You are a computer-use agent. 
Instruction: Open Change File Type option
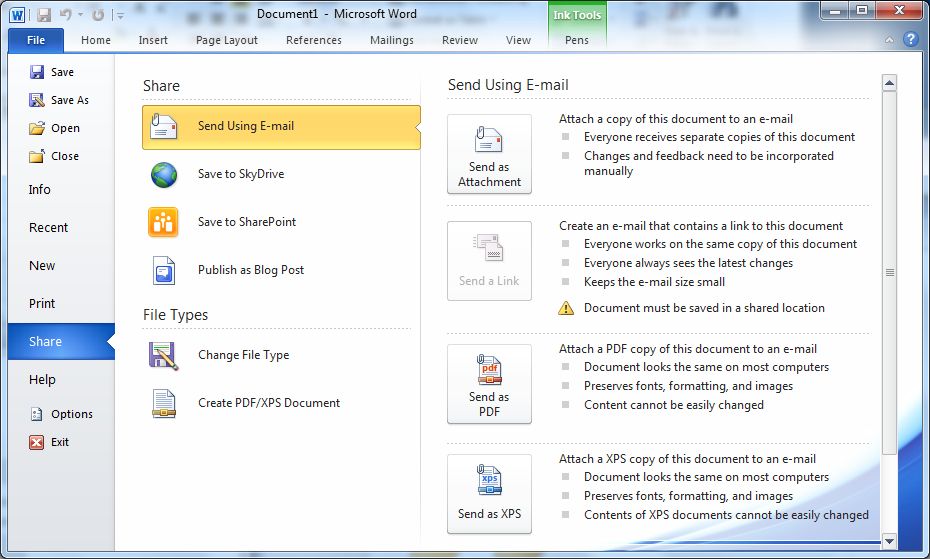pos(243,355)
